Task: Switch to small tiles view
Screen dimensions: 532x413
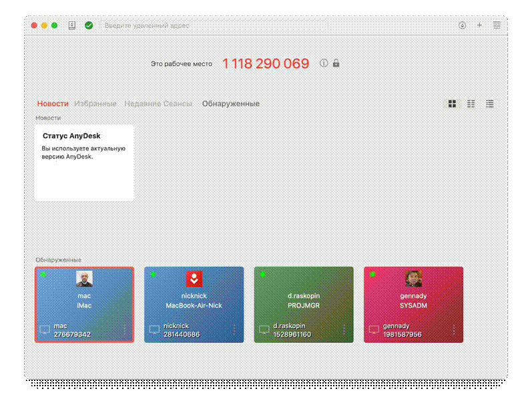Action: tap(471, 104)
